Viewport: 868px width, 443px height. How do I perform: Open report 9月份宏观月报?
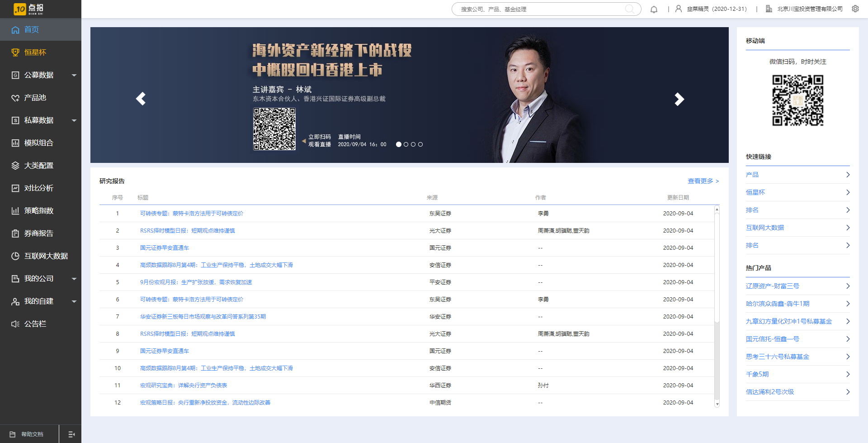tap(196, 282)
